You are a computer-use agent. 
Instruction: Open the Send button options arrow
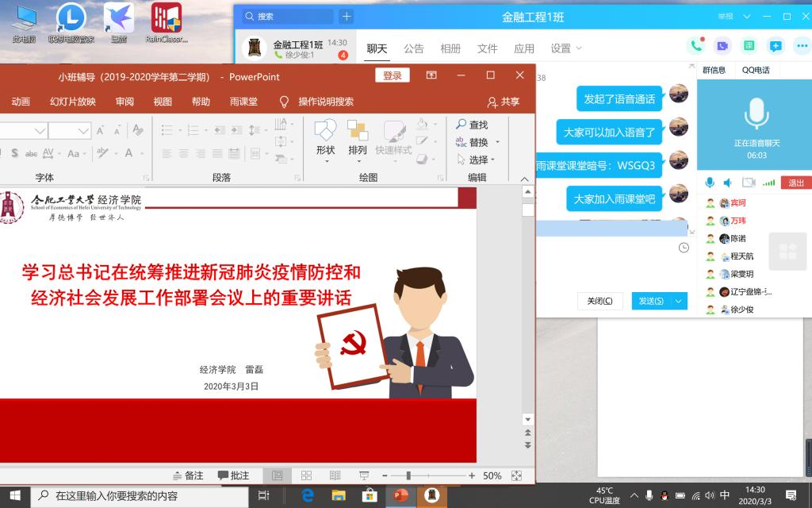tap(679, 301)
